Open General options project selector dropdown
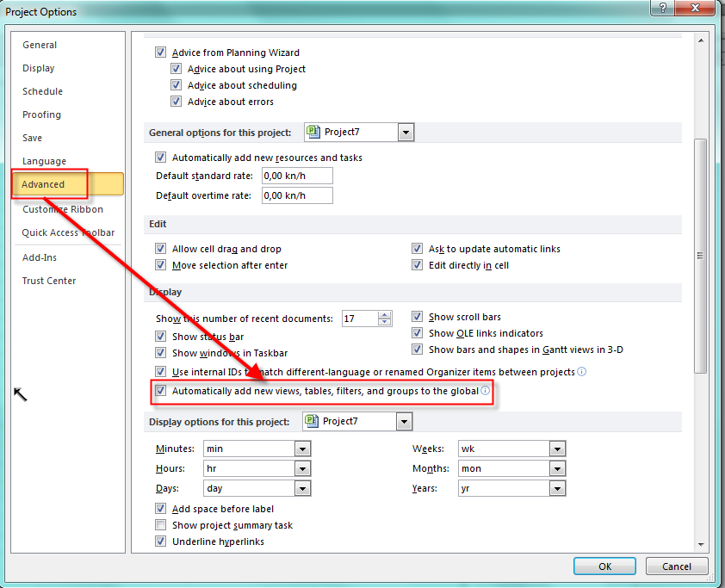The width and height of the screenshot is (725, 588). coord(406,133)
